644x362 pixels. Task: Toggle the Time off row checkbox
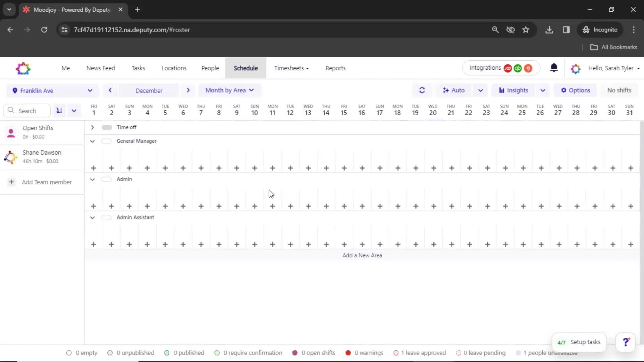tap(107, 127)
